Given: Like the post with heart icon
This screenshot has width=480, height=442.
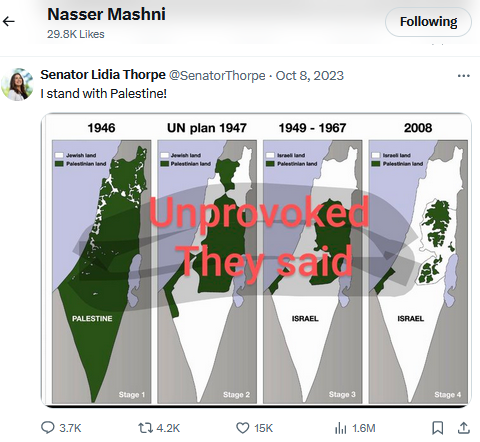Looking at the screenshot, I should 242,428.
